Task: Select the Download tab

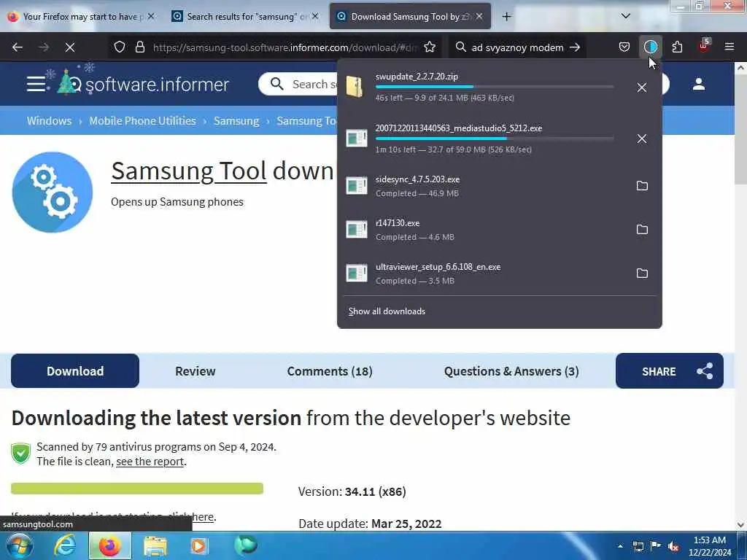Action: pyautogui.click(x=75, y=371)
